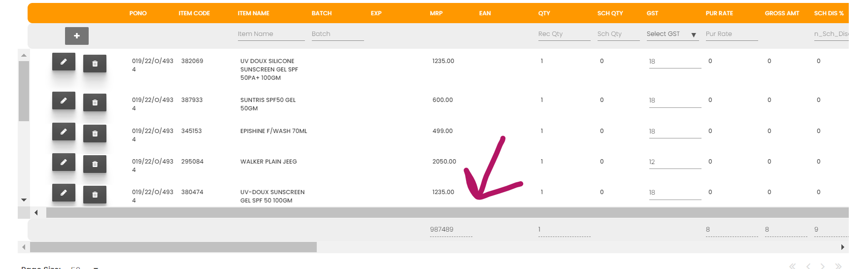Image resolution: width=868 pixels, height=269 pixels.
Task: Click the Item Name input field
Action: point(271,34)
